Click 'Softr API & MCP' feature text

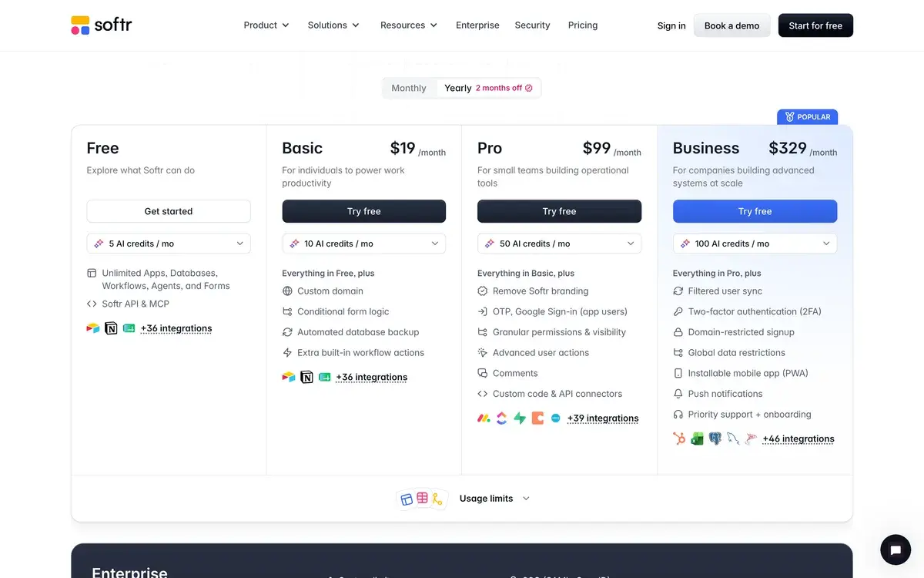click(x=136, y=304)
